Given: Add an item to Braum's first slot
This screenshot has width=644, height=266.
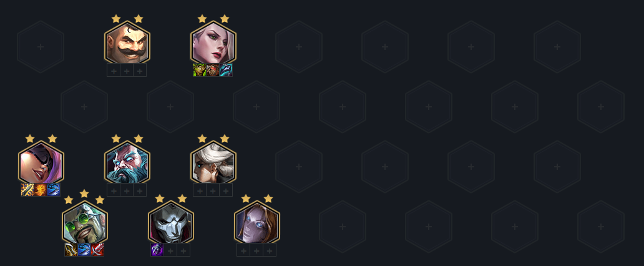Looking at the screenshot, I should pos(114,70).
